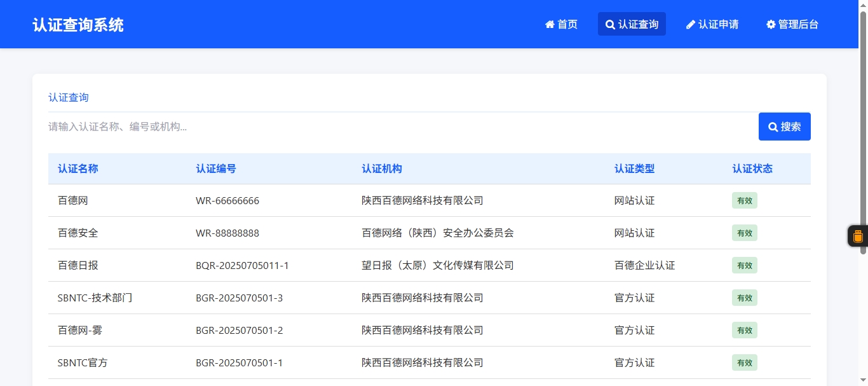The height and width of the screenshot is (386, 868).
Task: Select the 百德网 row name cell
Action: click(73, 200)
